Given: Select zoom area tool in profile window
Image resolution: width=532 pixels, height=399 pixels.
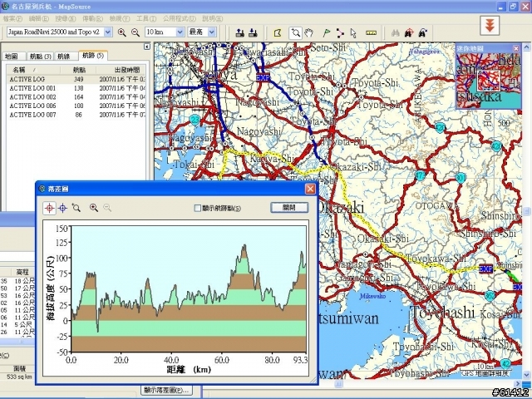Looking at the screenshot, I should pos(76,208).
